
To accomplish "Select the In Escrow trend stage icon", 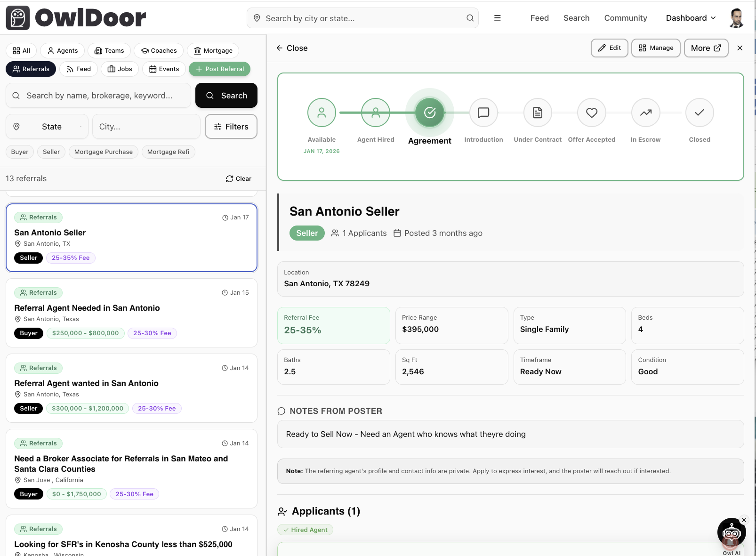I will coord(646,113).
